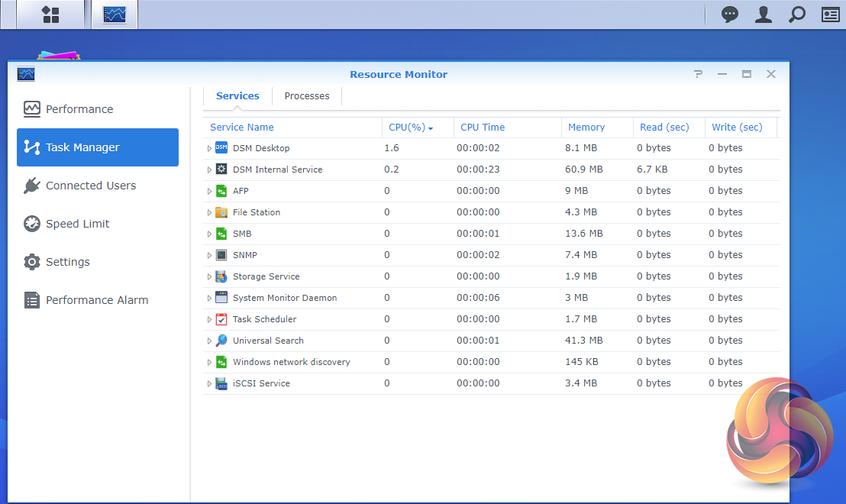Expand the DSM Internal Service row
846x504 pixels.
(209, 170)
